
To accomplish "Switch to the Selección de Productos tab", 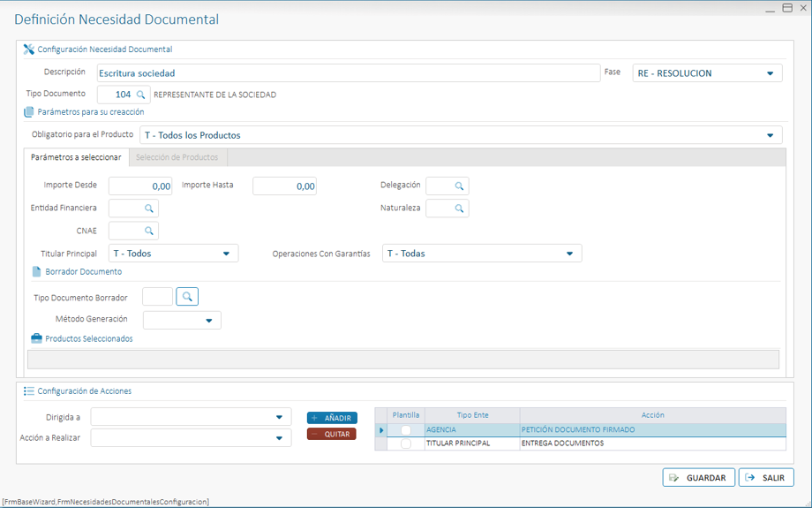I will point(177,157).
